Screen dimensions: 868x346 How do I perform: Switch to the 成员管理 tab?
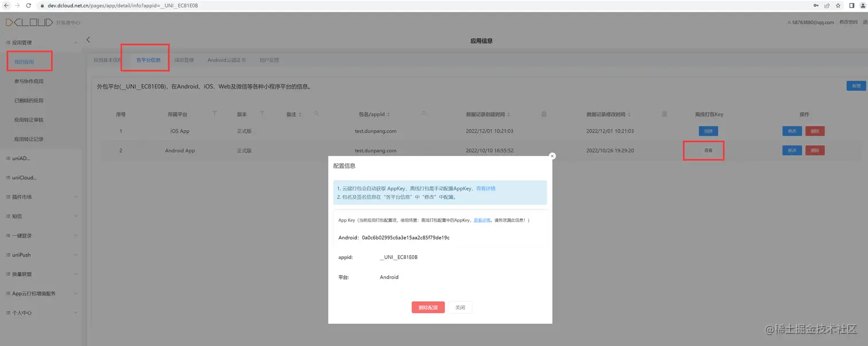(184, 60)
